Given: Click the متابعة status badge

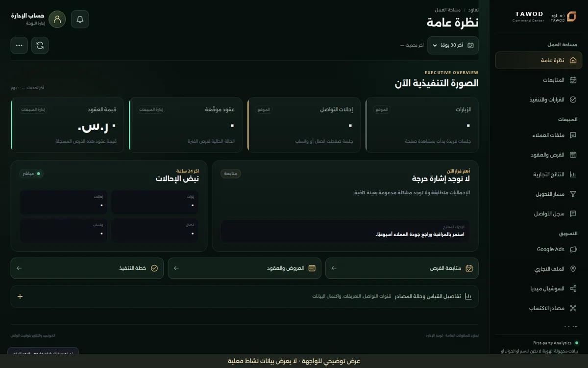Looking at the screenshot, I should 230,174.
